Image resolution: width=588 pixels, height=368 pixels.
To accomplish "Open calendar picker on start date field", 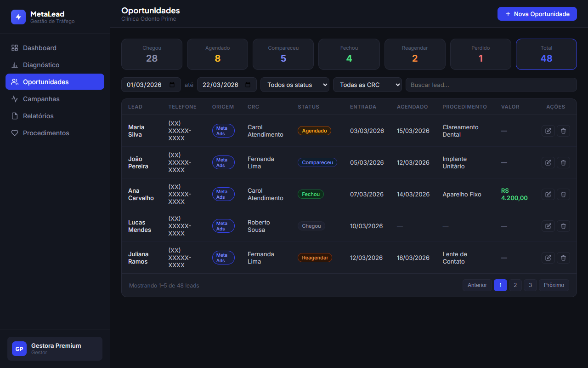I will click(172, 85).
